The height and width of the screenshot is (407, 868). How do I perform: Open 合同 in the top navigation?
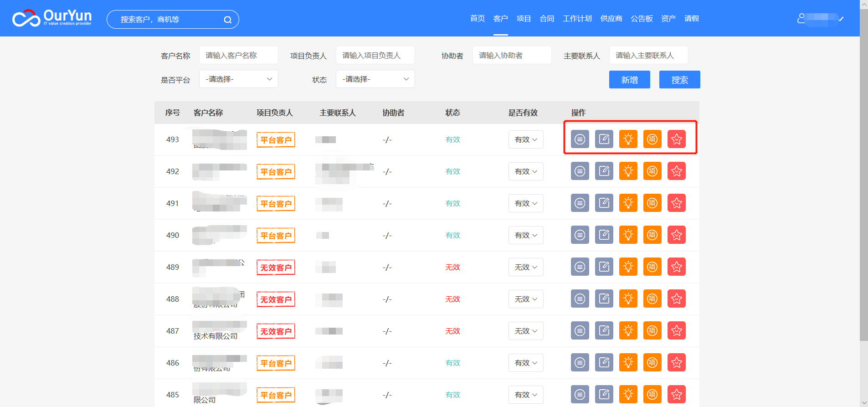pos(547,19)
